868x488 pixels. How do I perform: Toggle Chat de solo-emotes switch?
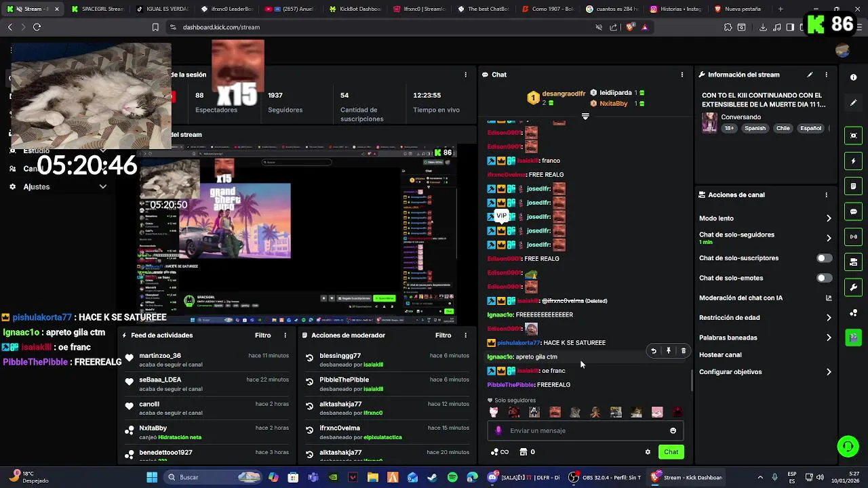(x=824, y=278)
